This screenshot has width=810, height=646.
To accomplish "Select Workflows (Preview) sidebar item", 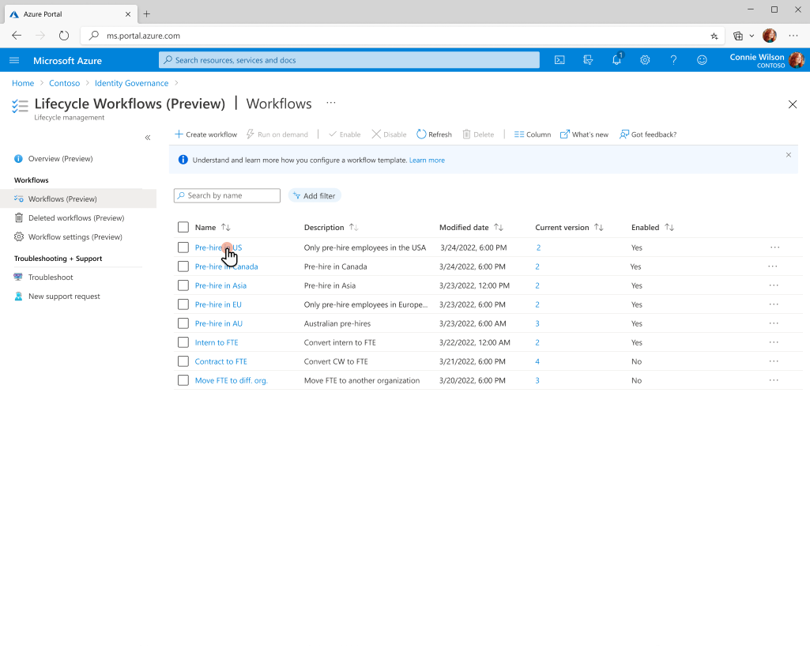I will 78,199.
